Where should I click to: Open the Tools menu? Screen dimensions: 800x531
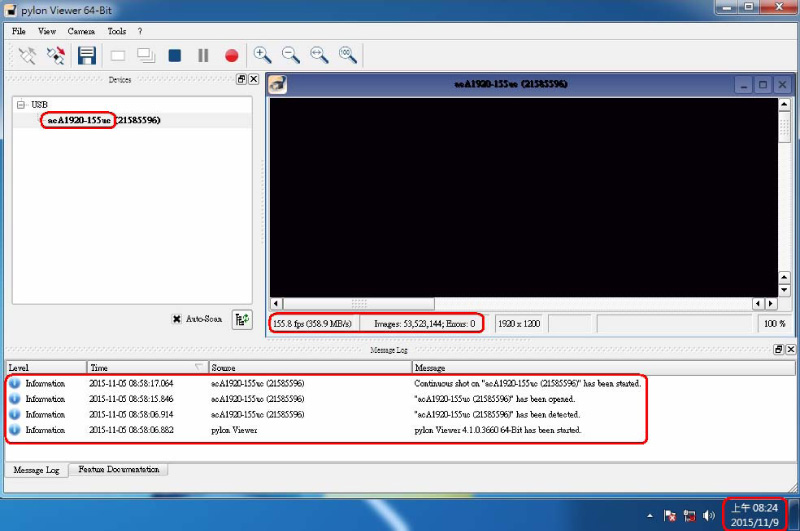117,31
